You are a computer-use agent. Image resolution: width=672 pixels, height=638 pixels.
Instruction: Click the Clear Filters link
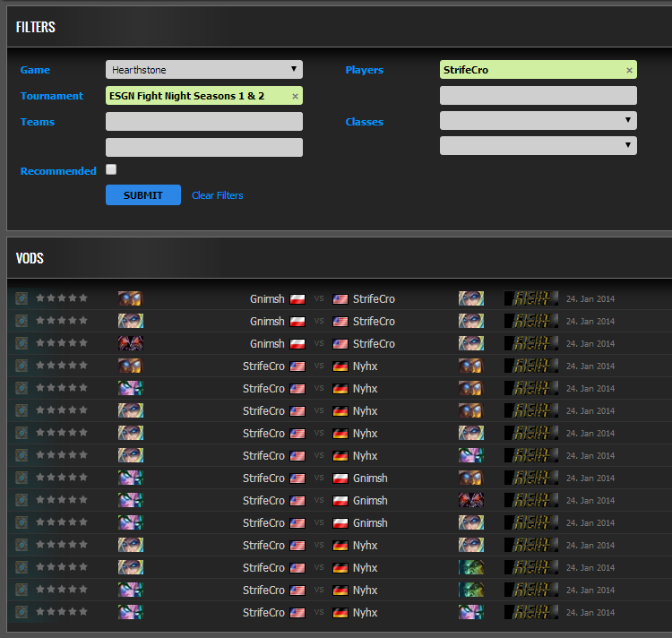pyautogui.click(x=217, y=195)
